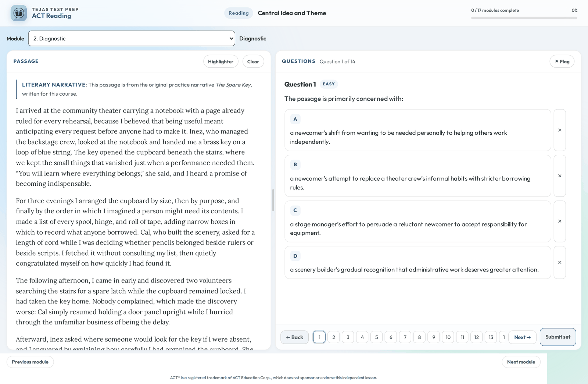This screenshot has width=588, height=384.
Task: Eliminate answer choice D with its X
Action: [x=560, y=263]
